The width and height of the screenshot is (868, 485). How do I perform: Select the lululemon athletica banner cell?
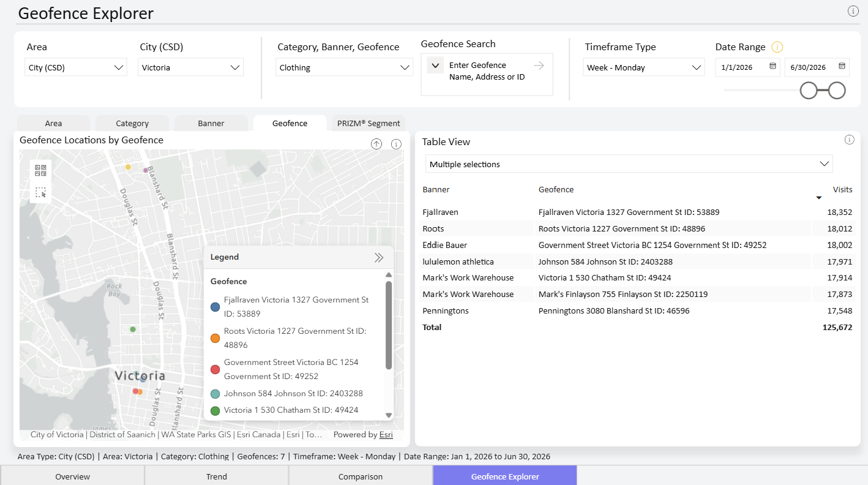pos(458,261)
